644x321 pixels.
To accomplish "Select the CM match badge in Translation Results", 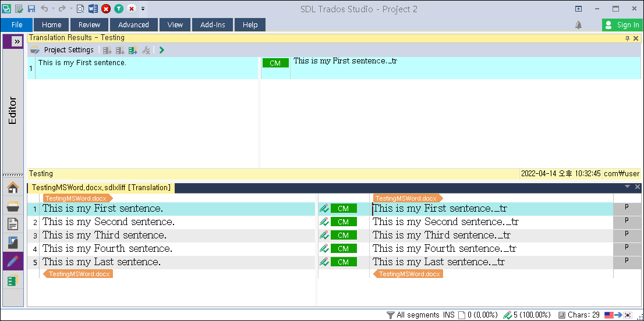I will tap(275, 63).
